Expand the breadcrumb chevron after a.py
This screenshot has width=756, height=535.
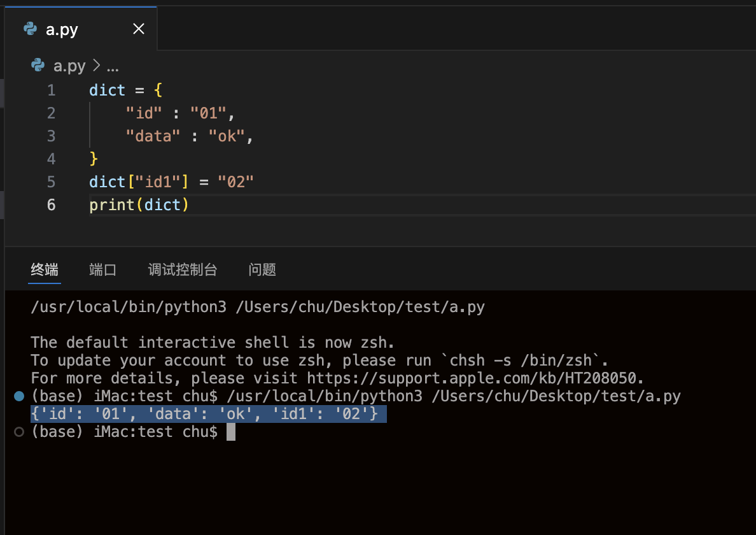97,66
